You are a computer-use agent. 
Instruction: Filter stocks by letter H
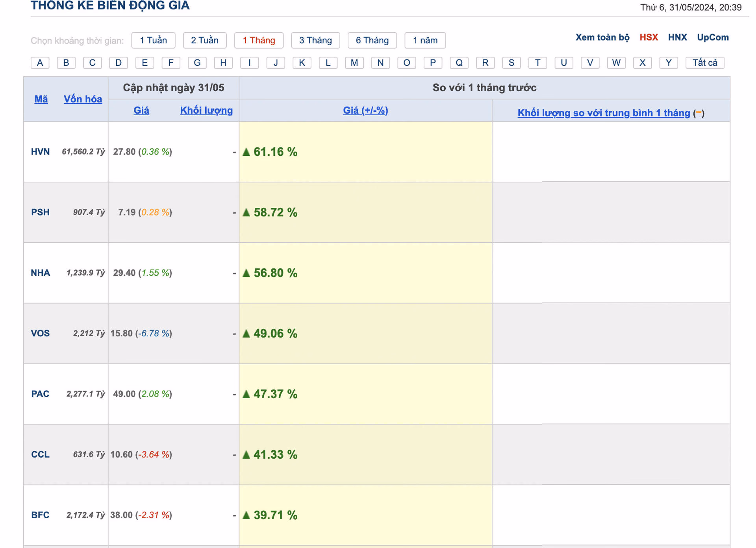coord(223,63)
